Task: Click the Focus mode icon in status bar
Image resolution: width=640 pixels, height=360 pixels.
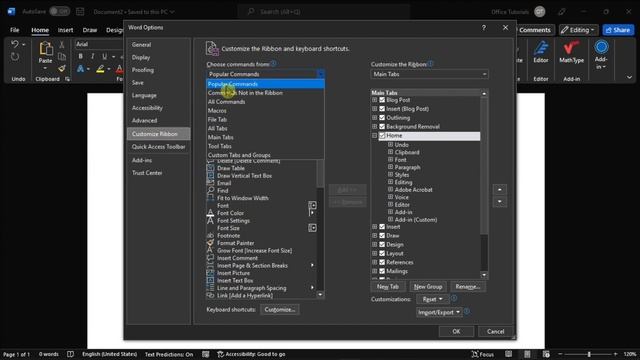Action: pos(475,354)
